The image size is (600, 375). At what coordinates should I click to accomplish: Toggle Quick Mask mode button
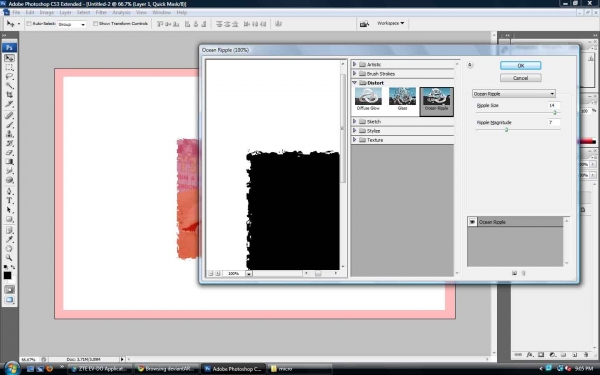[x=9, y=290]
